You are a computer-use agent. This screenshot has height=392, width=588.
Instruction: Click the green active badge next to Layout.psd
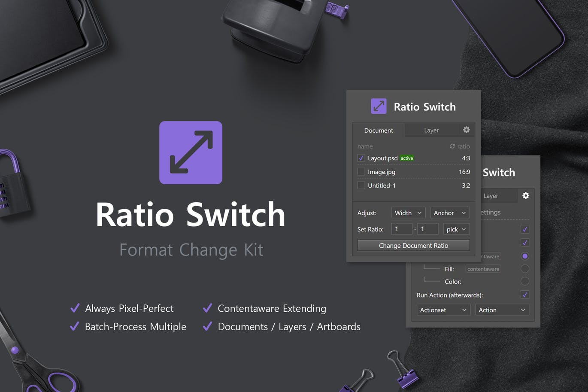pos(406,158)
